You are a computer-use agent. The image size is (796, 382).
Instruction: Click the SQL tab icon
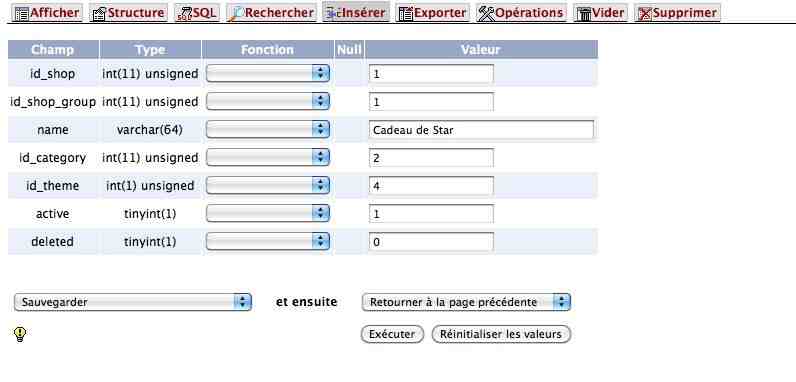[184, 13]
